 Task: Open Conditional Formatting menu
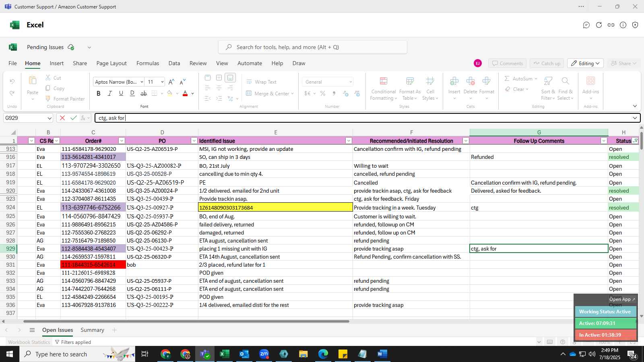click(384, 88)
